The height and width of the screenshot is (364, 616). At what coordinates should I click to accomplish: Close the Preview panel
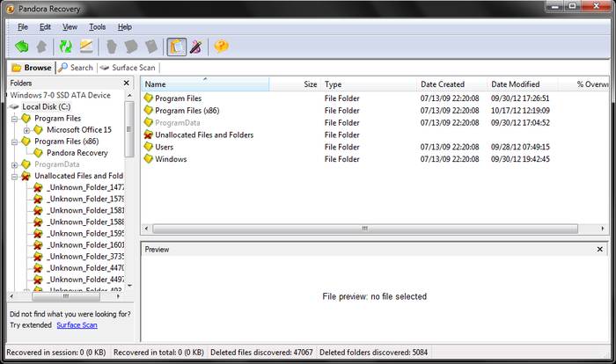[599, 249]
